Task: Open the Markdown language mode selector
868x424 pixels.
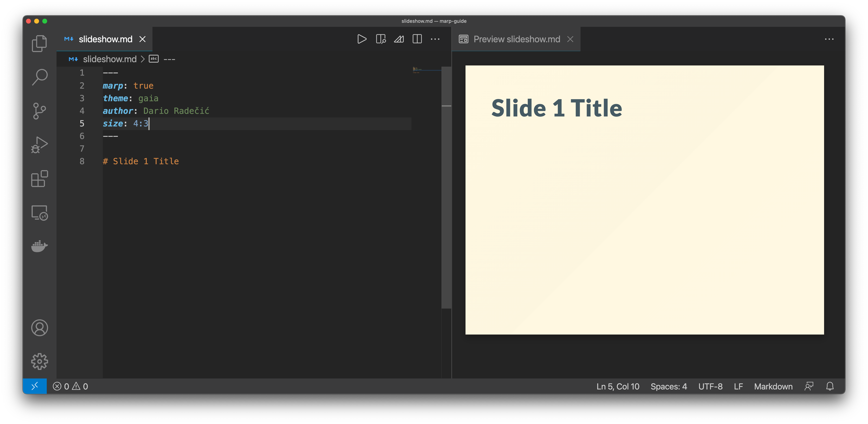Action: [773, 386]
